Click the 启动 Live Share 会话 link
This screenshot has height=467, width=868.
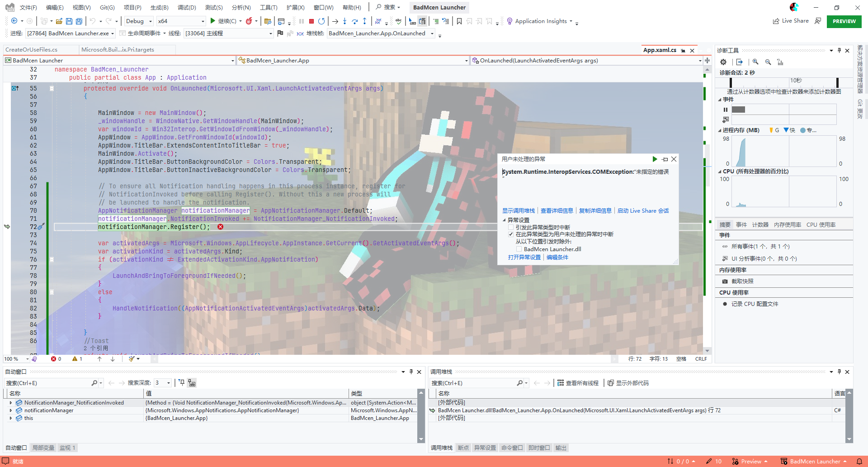tap(643, 211)
